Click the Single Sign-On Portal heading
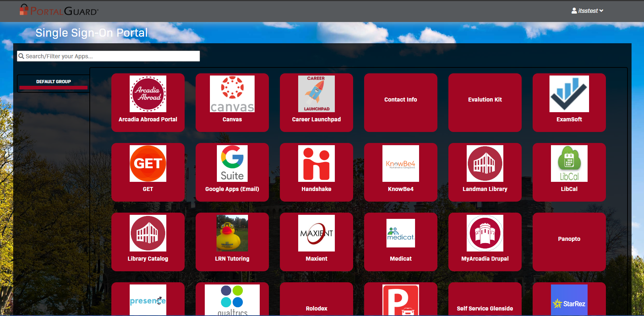Image resolution: width=644 pixels, height=316 pixels. (x=92, y=33)
